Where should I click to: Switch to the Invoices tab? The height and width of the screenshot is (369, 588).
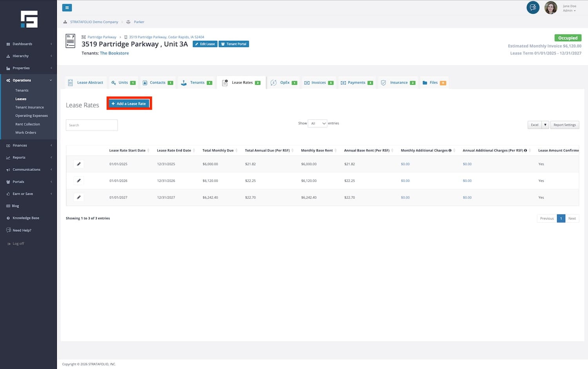pyautogui.click(x=319, y=83)
